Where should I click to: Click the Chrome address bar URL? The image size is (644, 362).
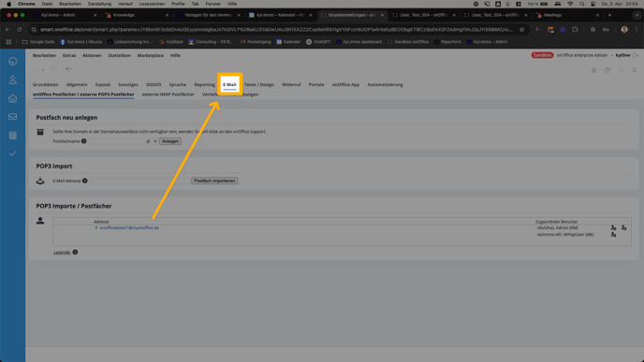(x=276, y=30)
